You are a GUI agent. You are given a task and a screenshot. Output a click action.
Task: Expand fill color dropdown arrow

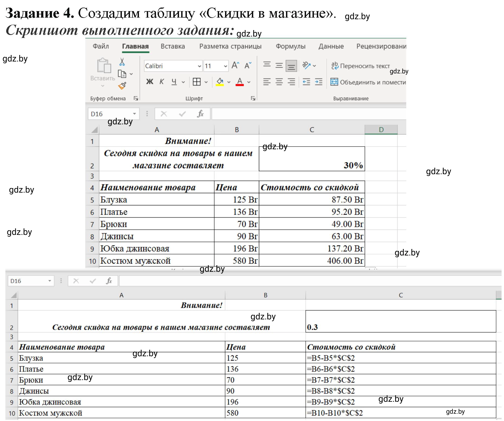pos(229,82)
